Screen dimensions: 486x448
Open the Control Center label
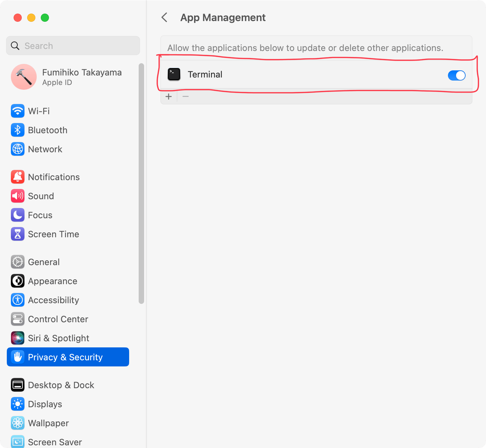[58, 319]
